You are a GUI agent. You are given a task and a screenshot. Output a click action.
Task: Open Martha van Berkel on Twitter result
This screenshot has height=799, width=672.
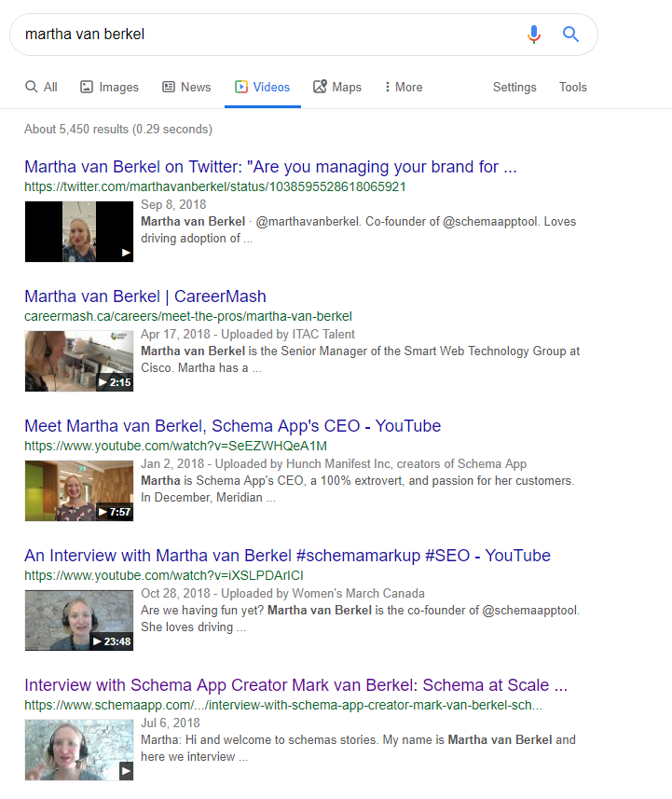[270, 168]
